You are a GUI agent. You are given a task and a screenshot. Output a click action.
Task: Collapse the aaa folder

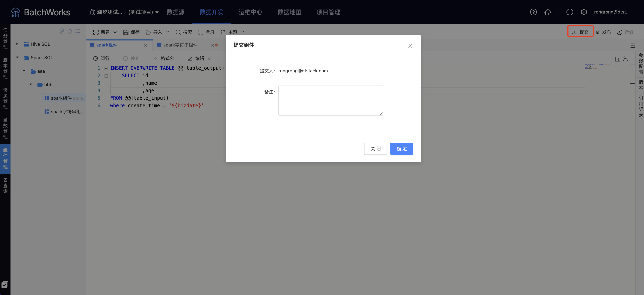(x=24, y=71)
